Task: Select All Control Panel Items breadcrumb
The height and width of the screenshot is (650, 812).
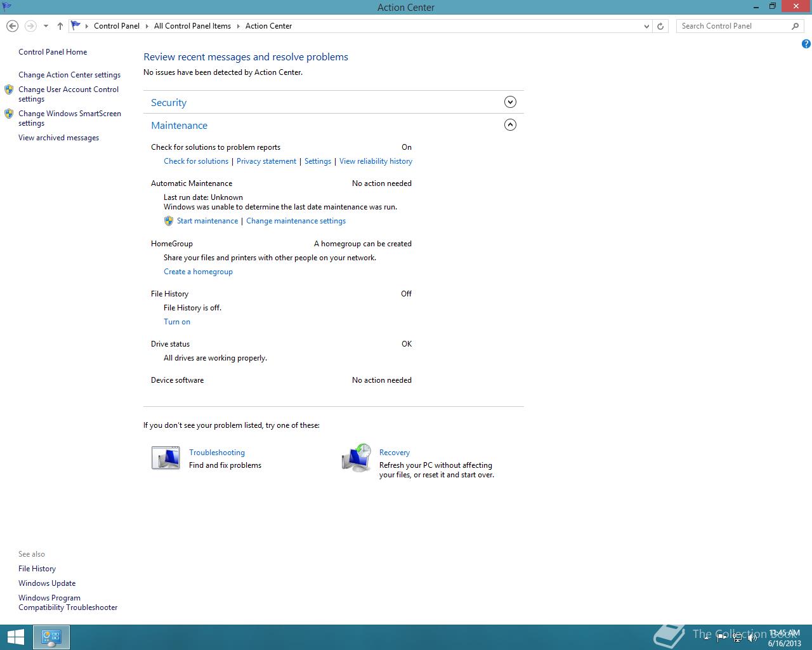Action: tap(192, 26)
